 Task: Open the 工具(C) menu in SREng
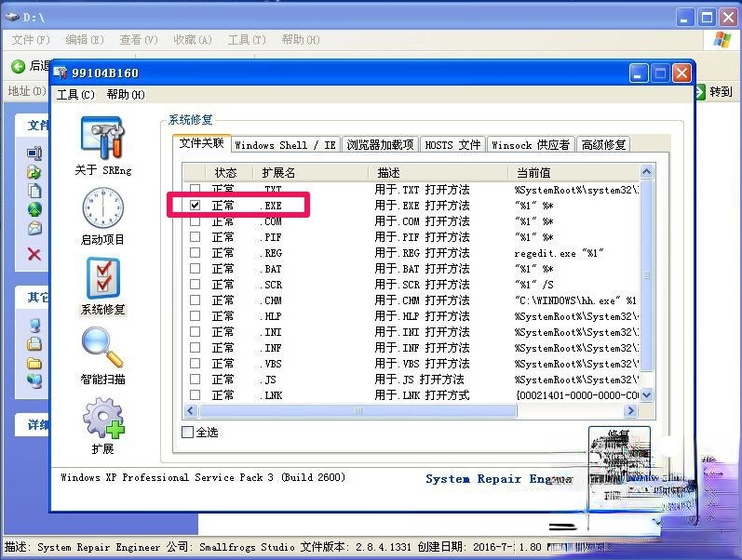tap(75, 95)
